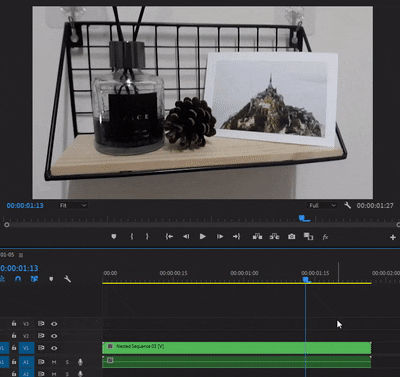Hide track V3 output with eye
The width and height of the screenshot is (400, 377).
click(54, 324)
